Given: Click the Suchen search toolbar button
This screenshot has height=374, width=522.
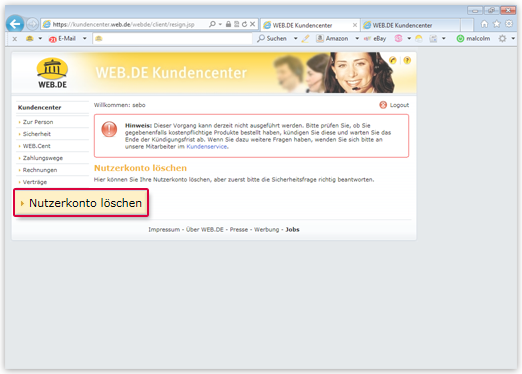Looking at the screenshot, I should pyautogui.click(x=272, y=39).
